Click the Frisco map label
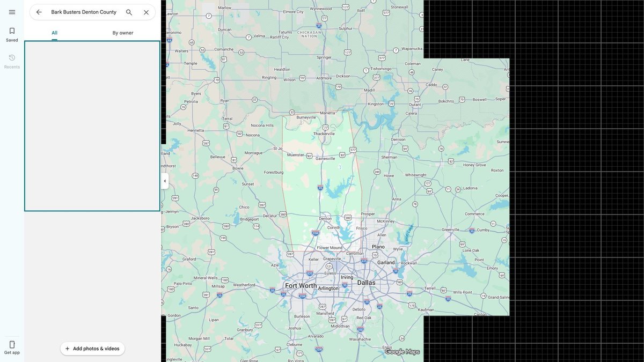The height and width of the screenshot is (362, 644). [362, 228]
